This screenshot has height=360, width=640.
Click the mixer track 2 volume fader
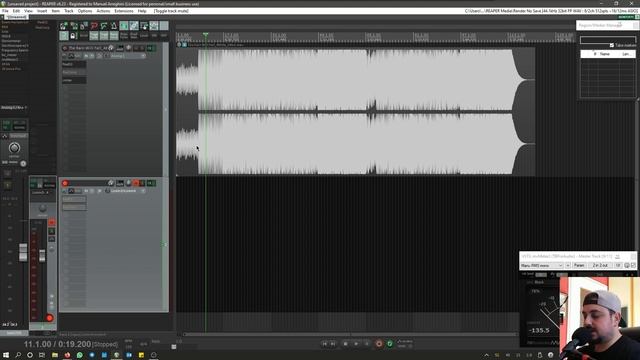[x=42, y=256]
